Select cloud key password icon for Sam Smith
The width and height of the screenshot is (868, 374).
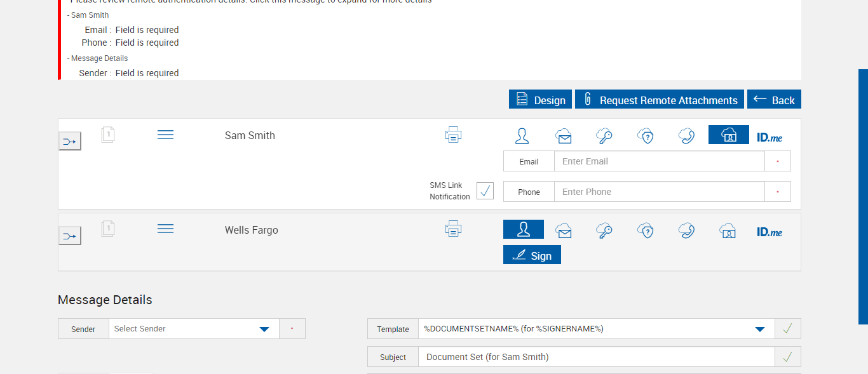click(604, 135)
